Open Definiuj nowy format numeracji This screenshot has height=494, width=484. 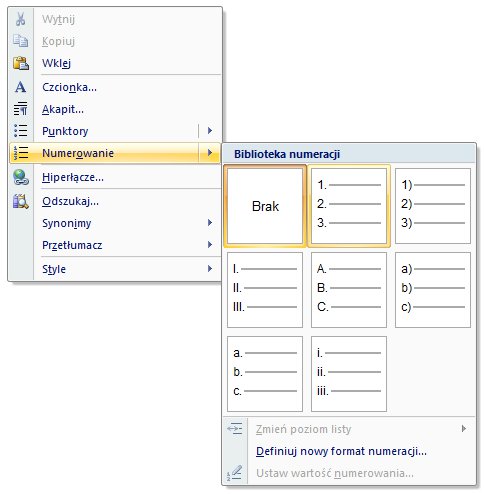[341, 451]
